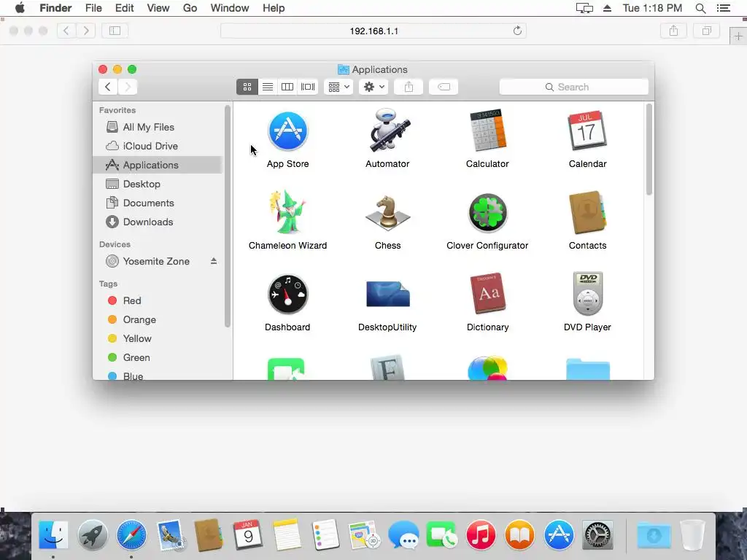Open the Apple menu

pos(20,8)
